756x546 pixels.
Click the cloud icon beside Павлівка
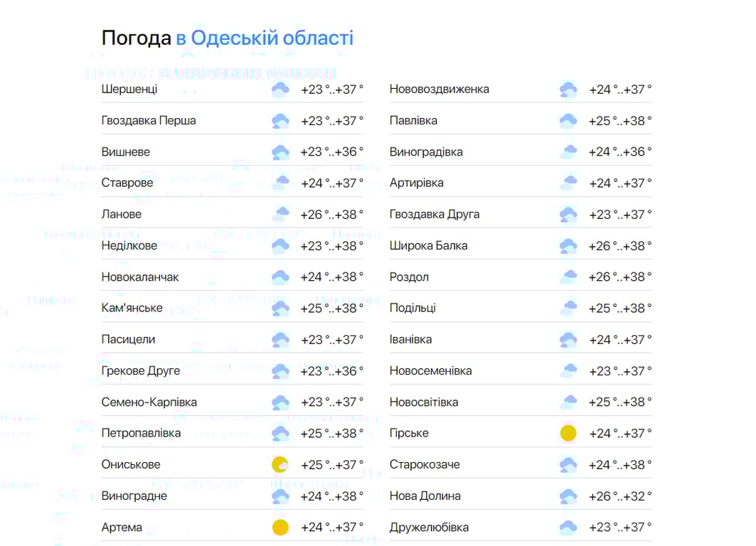pyautogui.click(x=568, y=120)
